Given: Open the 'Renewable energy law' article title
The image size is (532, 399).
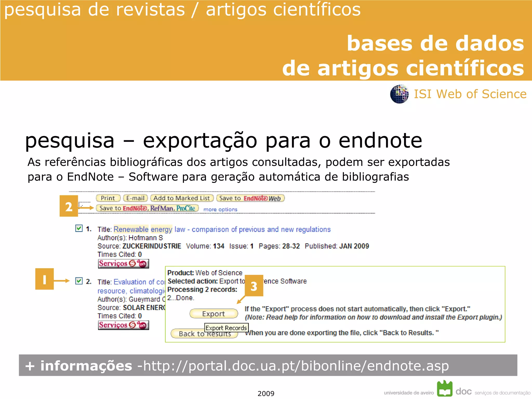Looking at the screenshot, I should pyautogui.click(x=222, y=229).
